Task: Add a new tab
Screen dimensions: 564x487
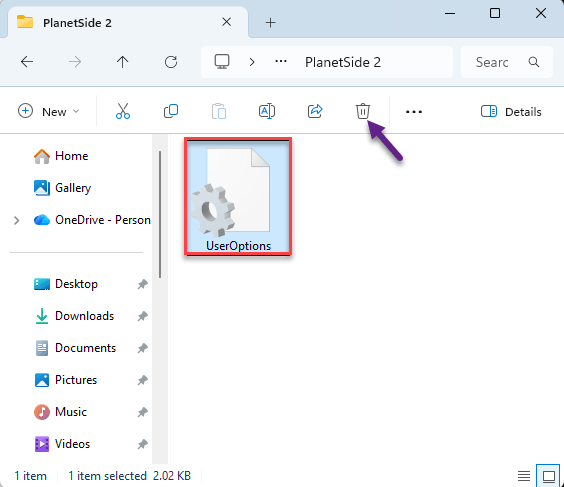Action: (270, 23)
